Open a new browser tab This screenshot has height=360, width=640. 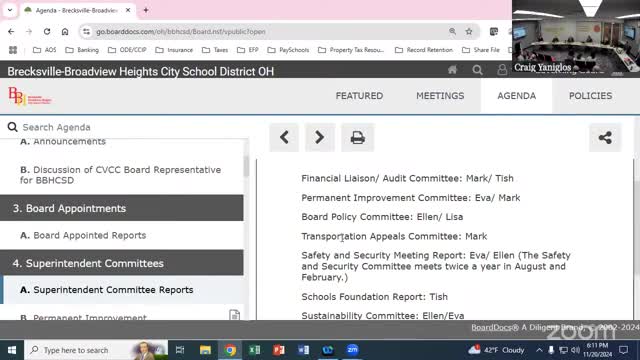tap(146, 10)
